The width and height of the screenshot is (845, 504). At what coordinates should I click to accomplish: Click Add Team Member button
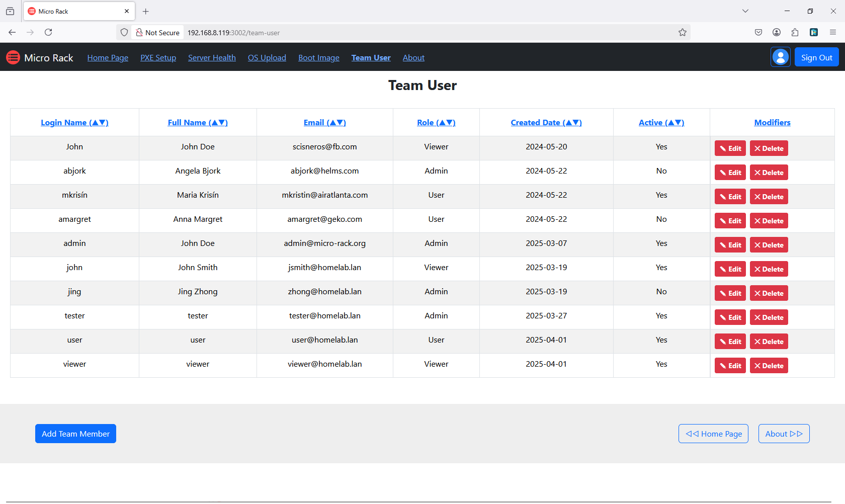75,434
